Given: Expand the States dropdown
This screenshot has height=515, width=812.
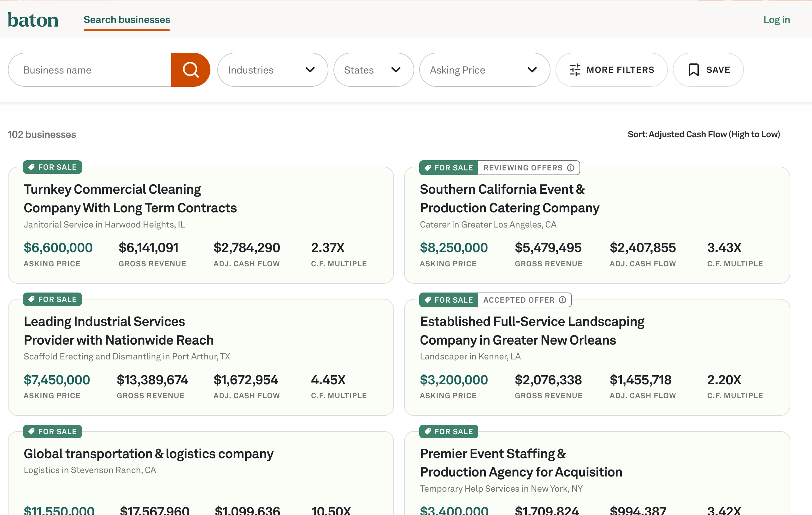Looking at the screenshot, I should [374, 70].
